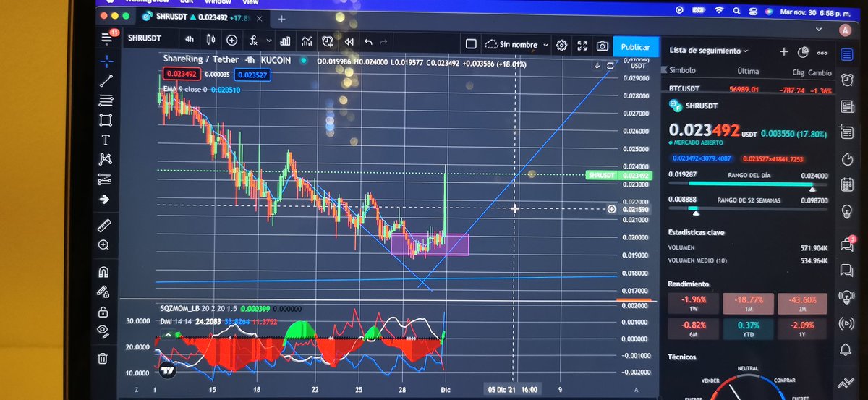The image size is (868, 400).
Task: Click the red sell price 0.023492 button
Action: (181, 74)
